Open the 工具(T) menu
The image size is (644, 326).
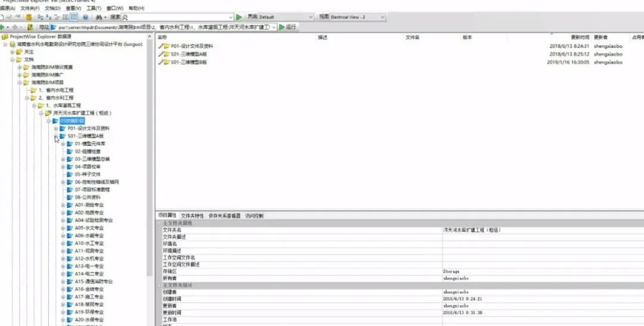click(94, 8)
